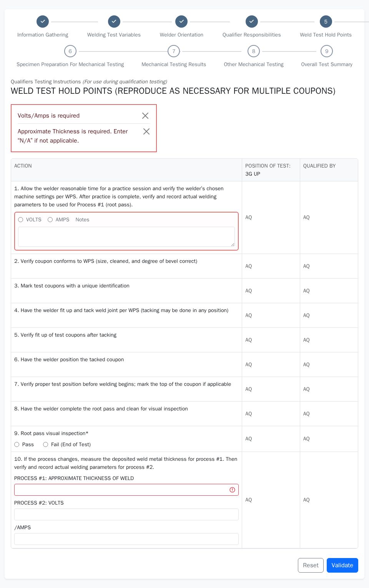Image resolution: width=369 pixels, height=588 pixels.
Task: Click the Validate button
Action: click(x=342, y=565)
